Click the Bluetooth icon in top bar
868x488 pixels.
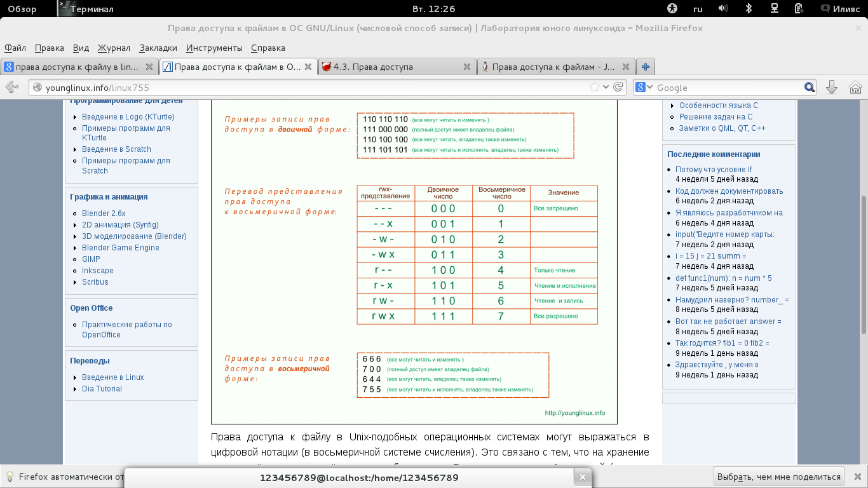(749, 9)
